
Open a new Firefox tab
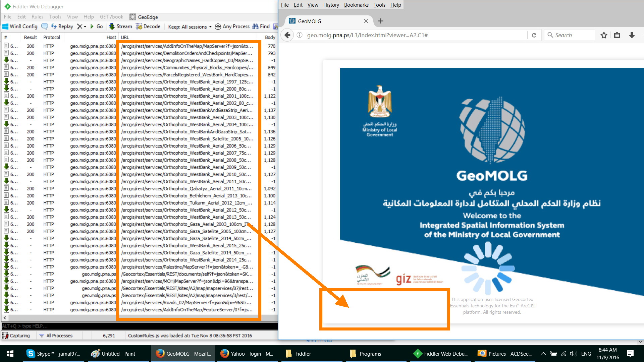(380, 21)
